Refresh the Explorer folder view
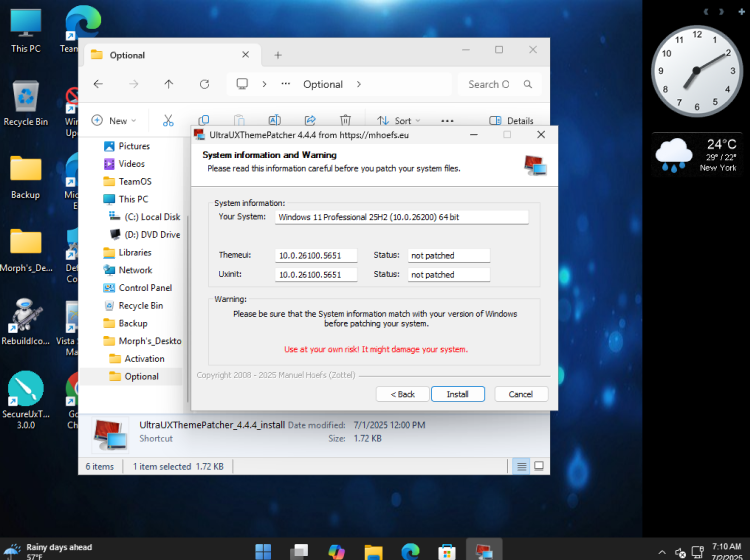This screenshot has height=560, width=750. (204, 84)
